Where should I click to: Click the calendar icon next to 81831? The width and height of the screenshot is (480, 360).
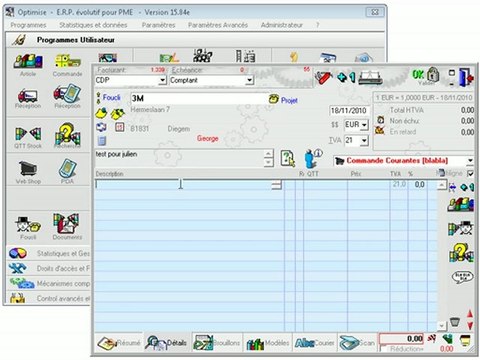coord(120,127)
